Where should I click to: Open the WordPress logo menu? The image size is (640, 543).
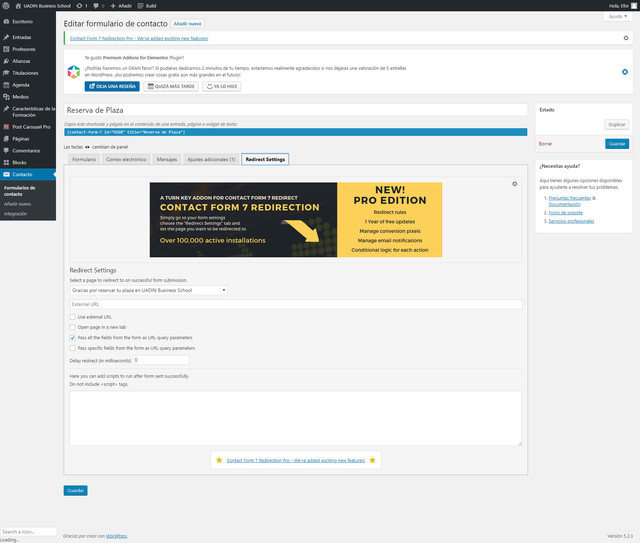[6, 6]
